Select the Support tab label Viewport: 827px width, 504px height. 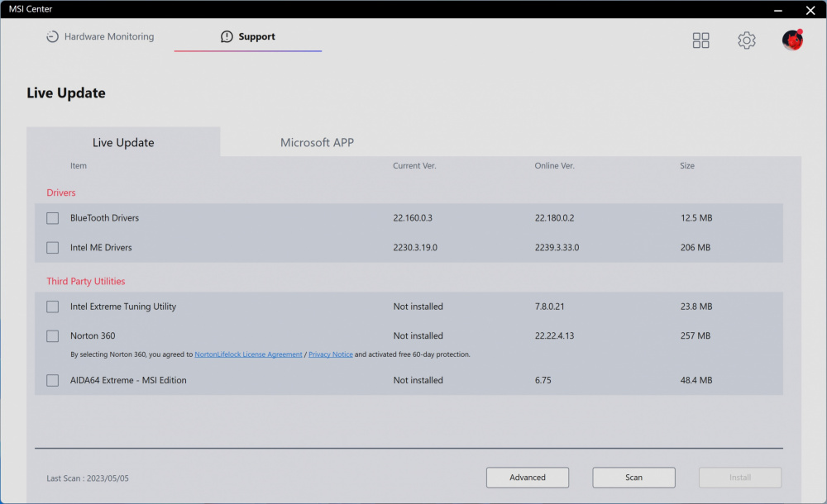click(x=256, y=36)
